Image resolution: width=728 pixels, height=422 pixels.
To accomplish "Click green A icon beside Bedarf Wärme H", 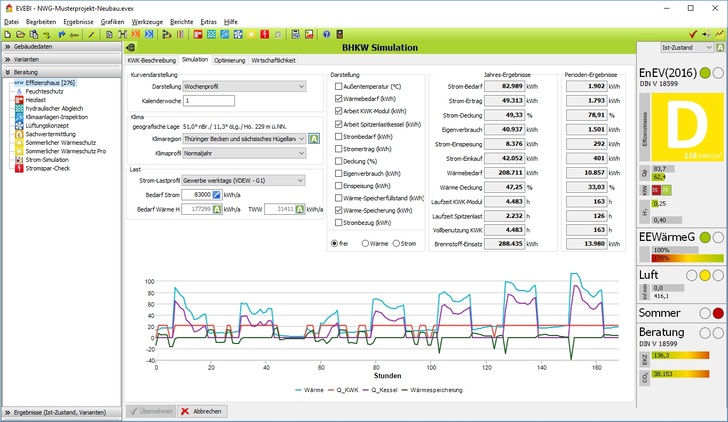I will pyautogui.click(x=217, y=209).
